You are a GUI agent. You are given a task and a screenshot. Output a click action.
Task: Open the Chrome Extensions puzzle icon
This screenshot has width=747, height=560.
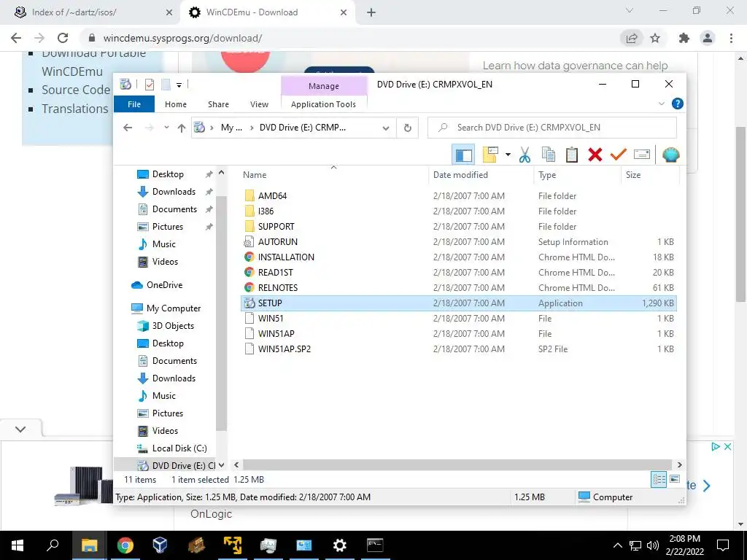tap(684, 38)
